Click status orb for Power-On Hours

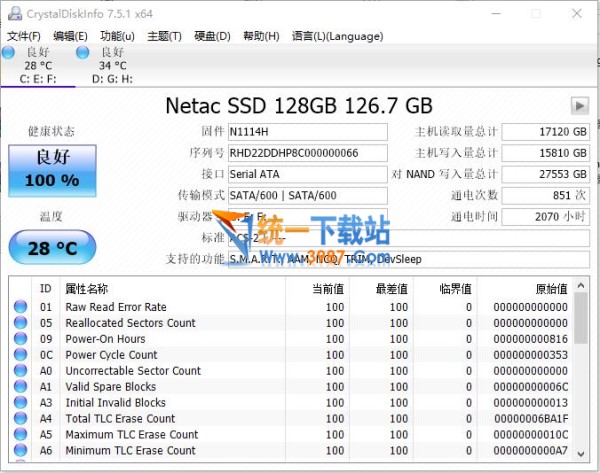pyautogui.click(x=20, y=339)
